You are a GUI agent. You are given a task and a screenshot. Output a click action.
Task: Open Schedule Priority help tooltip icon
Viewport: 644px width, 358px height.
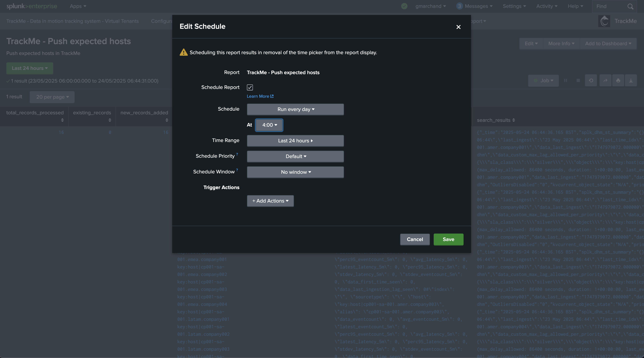click(x=237, y=154)
